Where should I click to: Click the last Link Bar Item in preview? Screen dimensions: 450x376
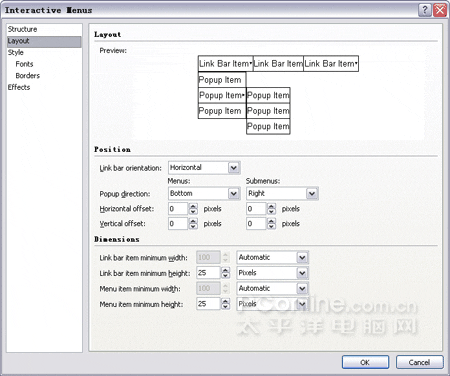(x=331, y=64)
